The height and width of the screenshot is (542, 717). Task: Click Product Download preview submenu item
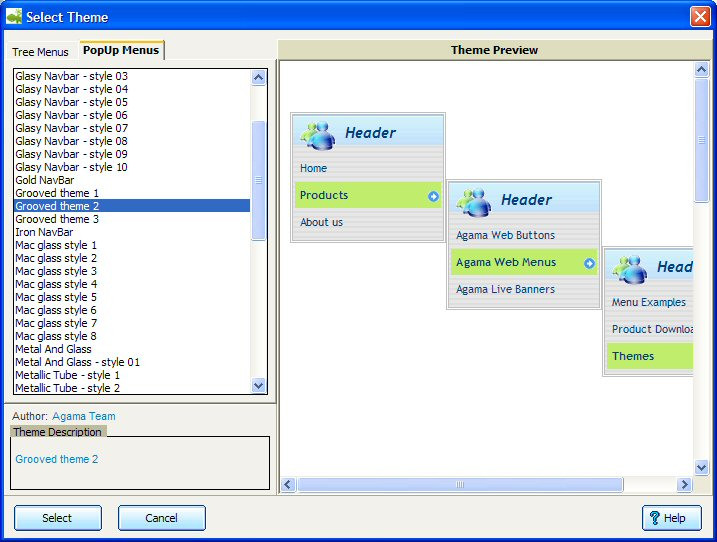point(650,329)
